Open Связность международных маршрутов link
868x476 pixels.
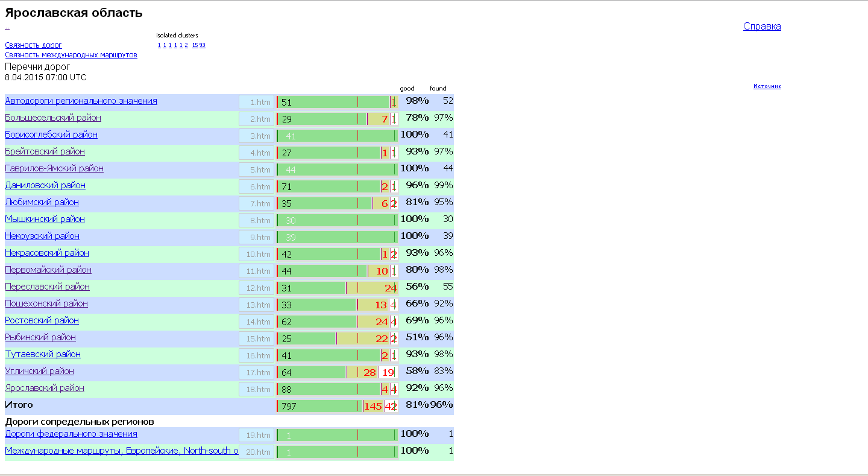[71, 55]
